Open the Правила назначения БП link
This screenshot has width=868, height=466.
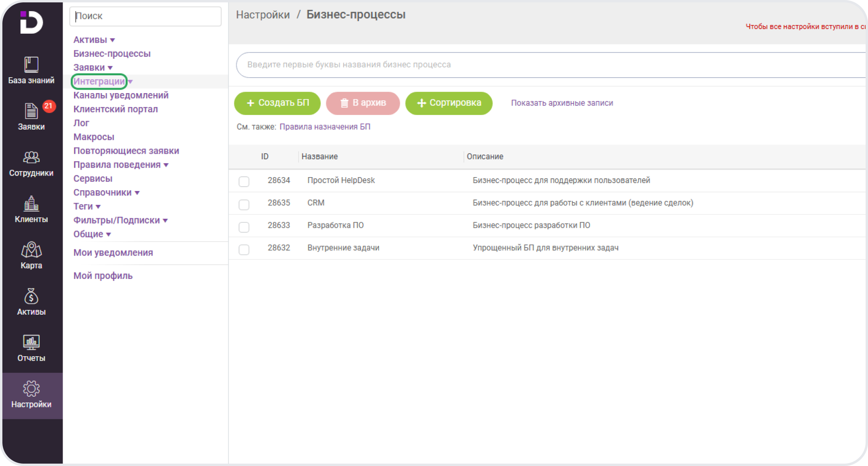[325, 127]
